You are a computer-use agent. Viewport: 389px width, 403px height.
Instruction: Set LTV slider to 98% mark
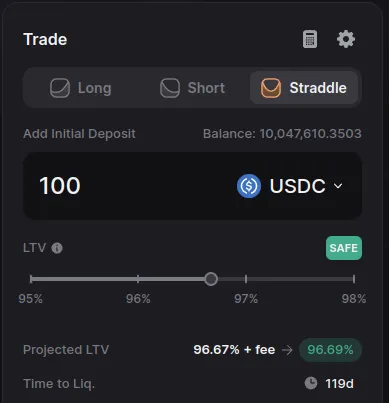pos(354,279)
